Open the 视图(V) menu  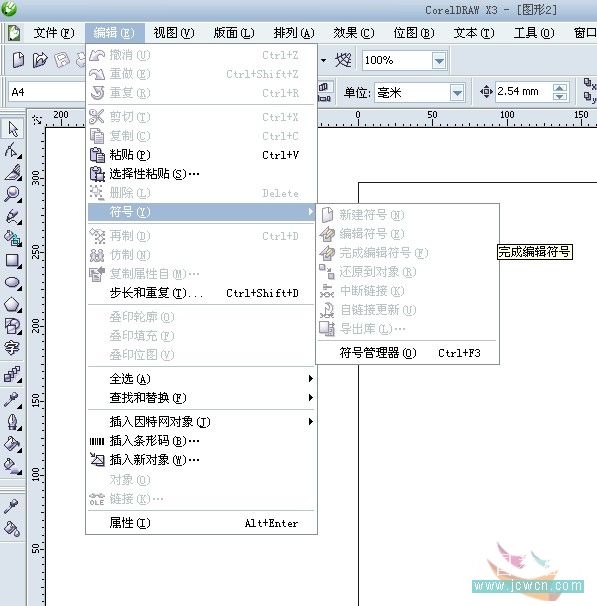pyautogui.click(x=174, y=33)
